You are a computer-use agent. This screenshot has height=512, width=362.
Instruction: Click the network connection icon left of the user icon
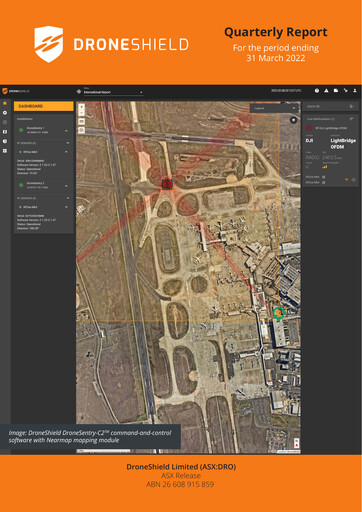(345, 90)
